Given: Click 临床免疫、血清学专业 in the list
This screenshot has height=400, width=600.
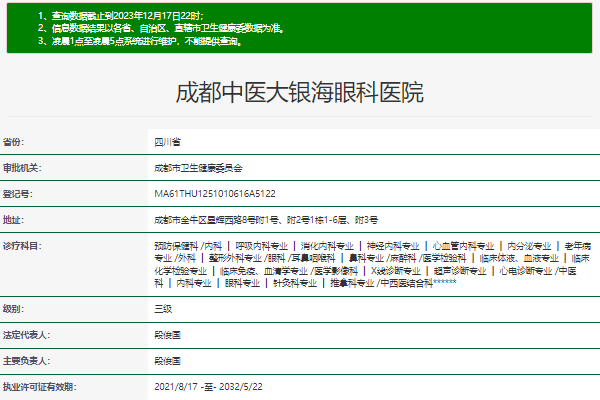Looking at the screenshot, I should (x=264, y=271).
